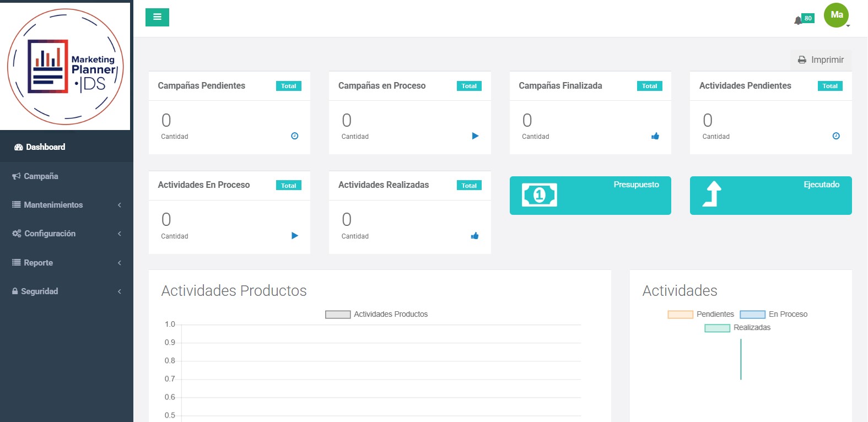Select the Reporte menu item
The image size is (868, 422).
click(x=67, y=263)
